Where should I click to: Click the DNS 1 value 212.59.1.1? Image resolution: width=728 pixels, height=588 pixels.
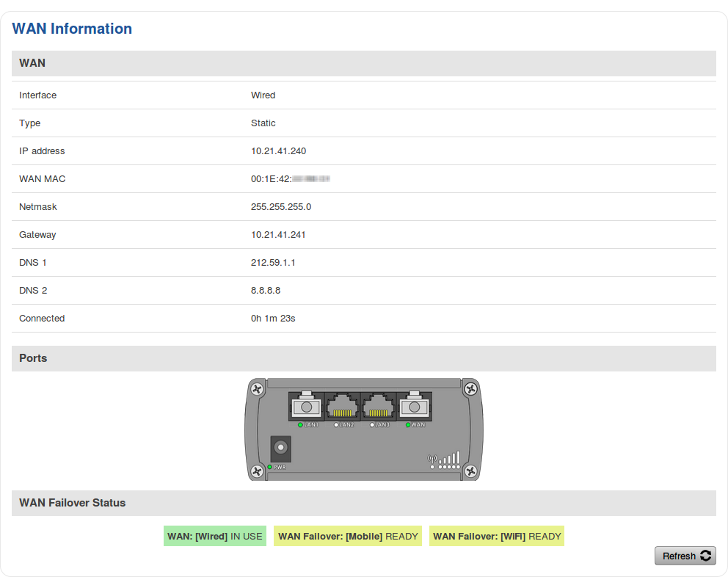273,263
